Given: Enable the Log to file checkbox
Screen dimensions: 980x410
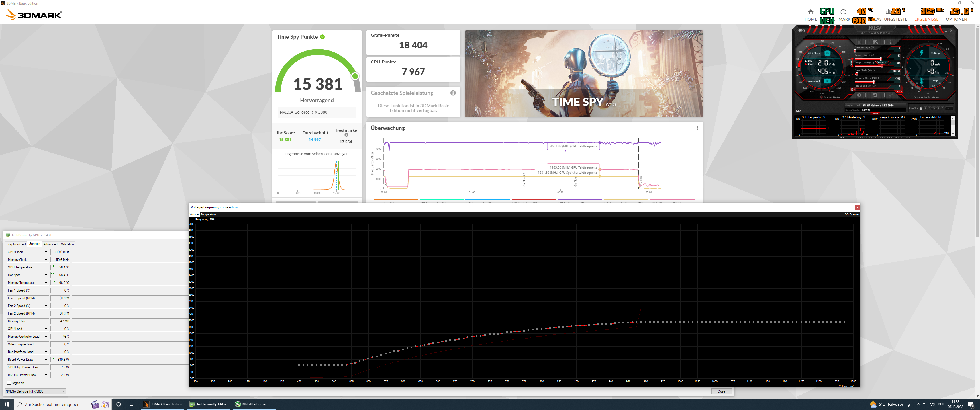Looking at the screenshot, I should tap(9, 383).
